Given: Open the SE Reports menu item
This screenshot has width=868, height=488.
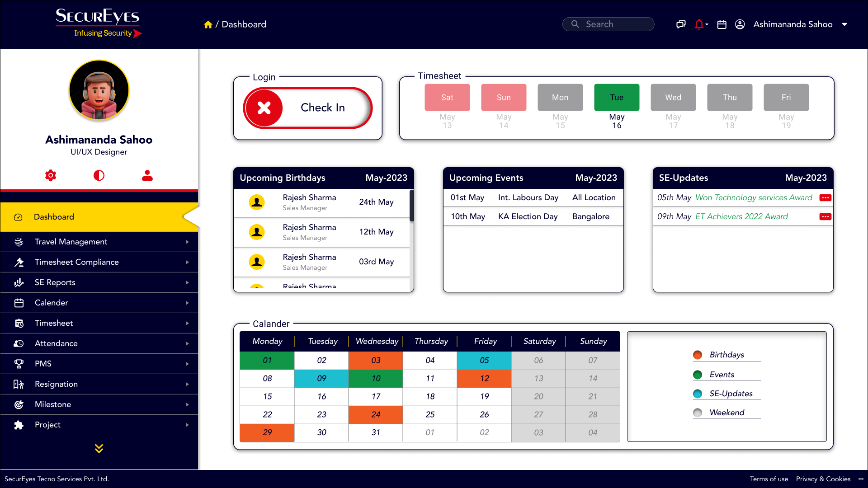Looking at the screenshot, I should coord(55,282).
